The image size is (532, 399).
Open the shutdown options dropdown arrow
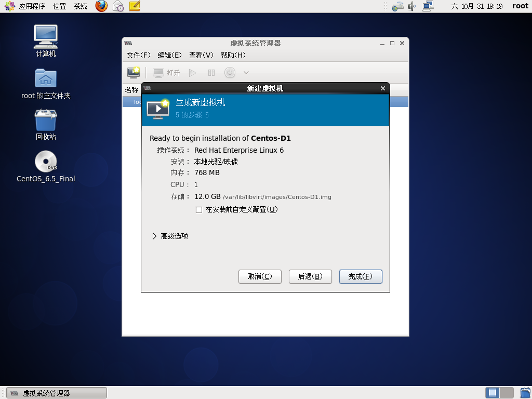246,73
